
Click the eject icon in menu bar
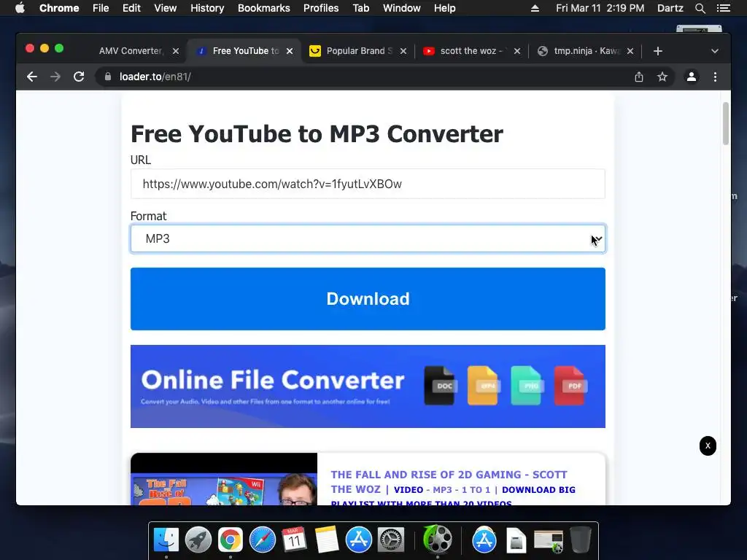tap(535, 8)
